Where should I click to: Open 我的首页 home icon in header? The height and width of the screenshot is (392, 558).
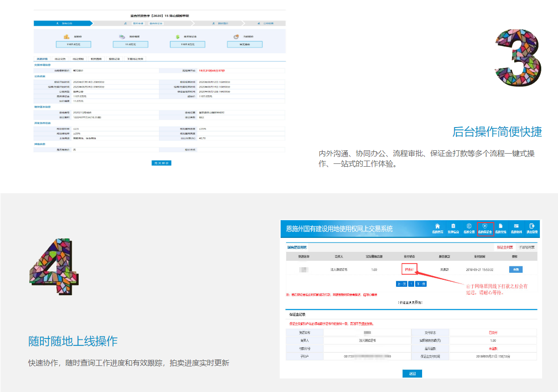point(437,226)
